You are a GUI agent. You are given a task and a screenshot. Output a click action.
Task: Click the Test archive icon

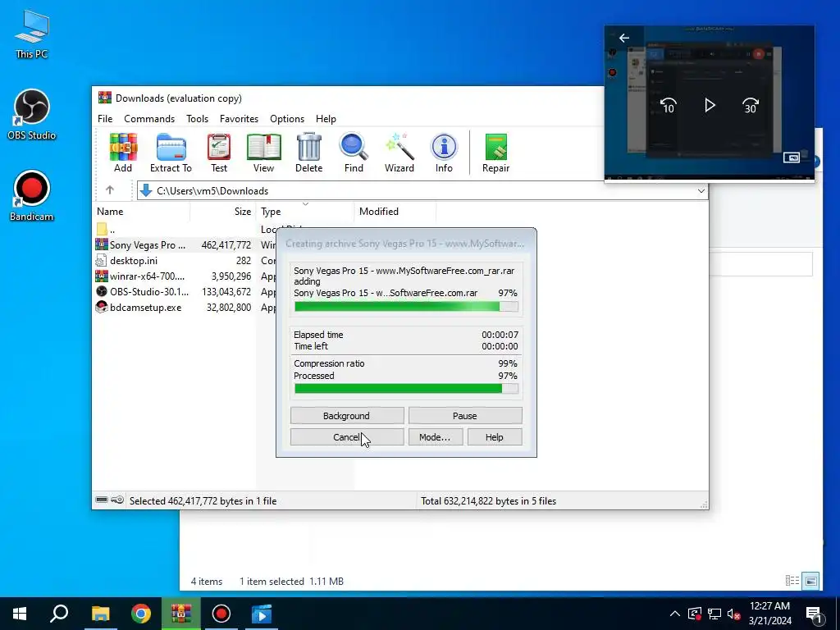pos(218,153)
